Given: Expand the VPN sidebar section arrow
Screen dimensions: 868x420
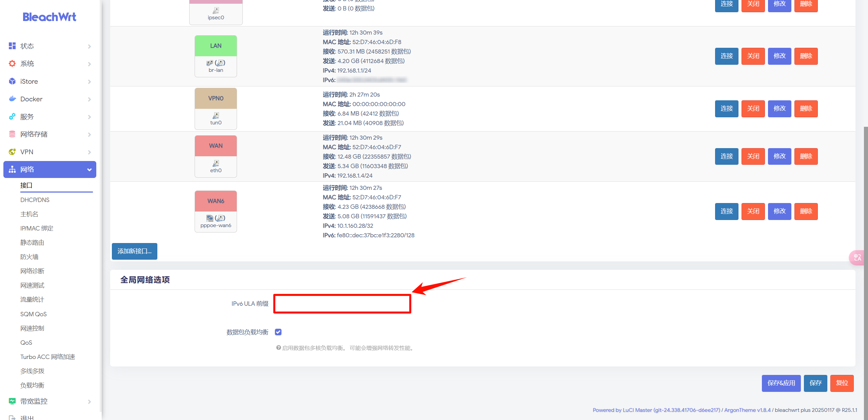Looking at the screenshot, I should (x=90, y=152).
